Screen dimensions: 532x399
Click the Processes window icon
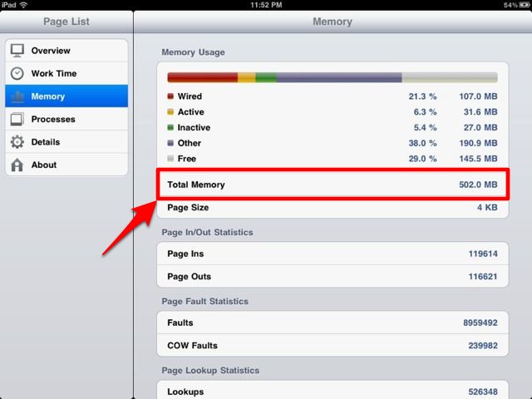[17, 119]
